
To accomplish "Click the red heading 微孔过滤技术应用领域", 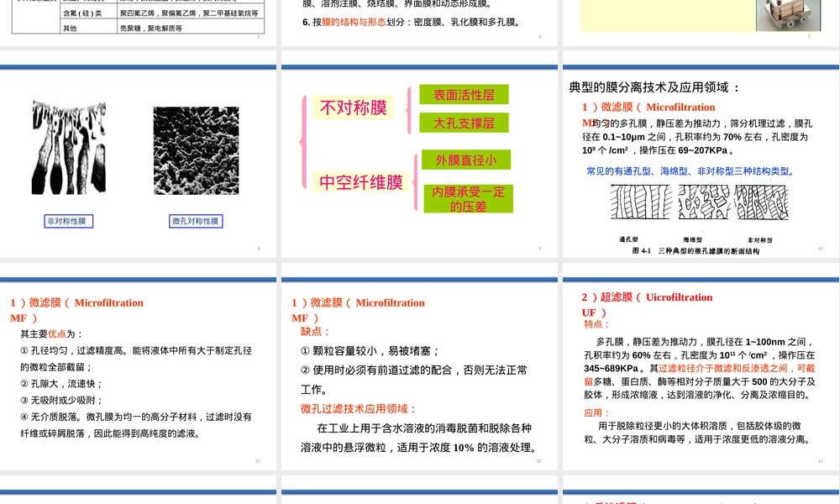I will pyautogui.click(x=358, y=409).
